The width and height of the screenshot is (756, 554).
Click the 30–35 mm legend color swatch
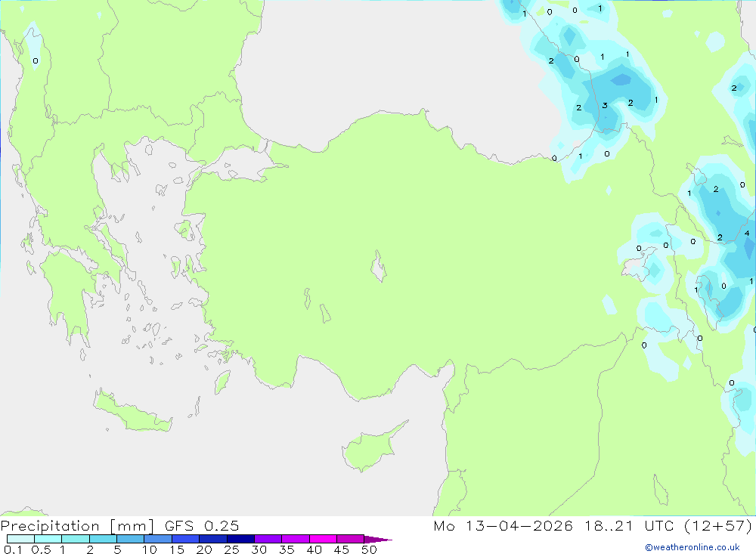point(268,539)
